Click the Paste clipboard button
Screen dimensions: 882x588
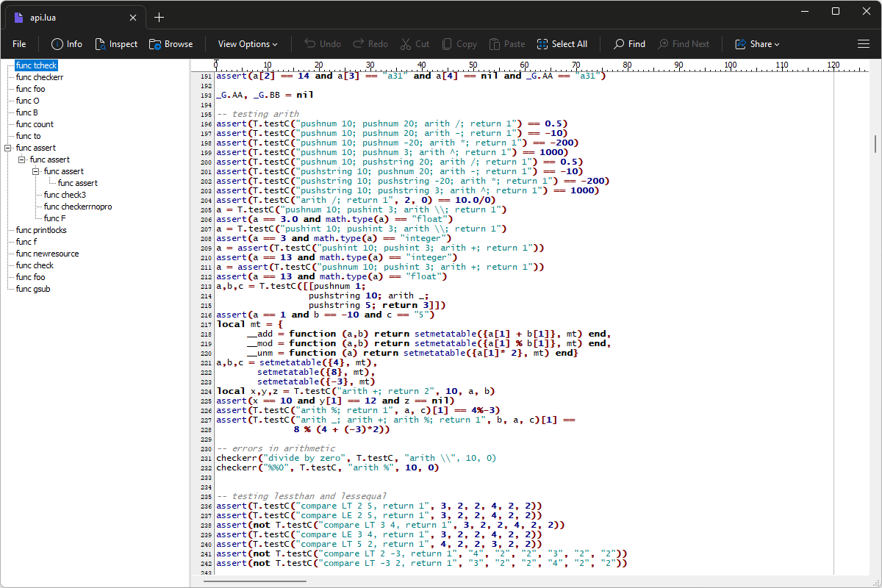tap(507, 44)
